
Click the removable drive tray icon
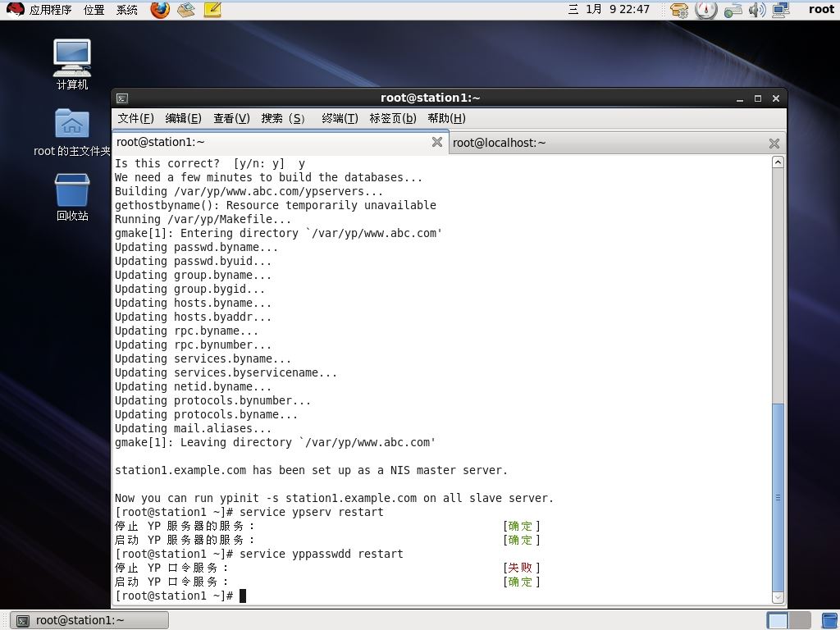(x=733, y=10)
